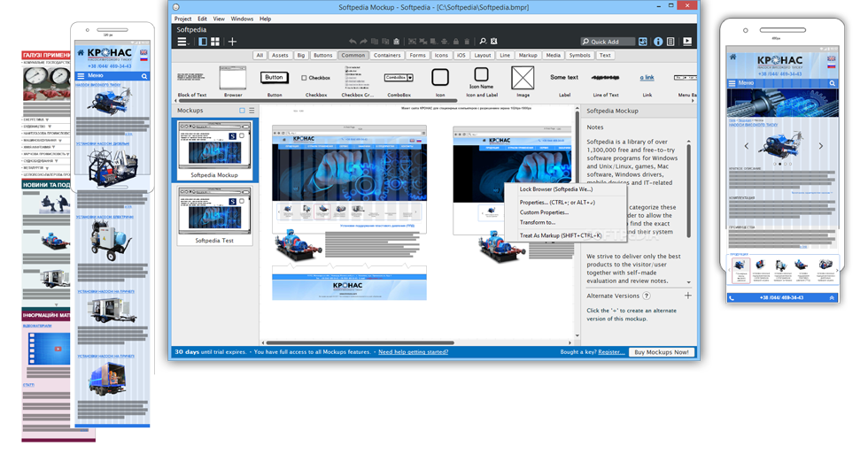Screen dimensions: 868x469
Task: Click the magnifier zoom icon in toolbar
Action: pos(483,42)
